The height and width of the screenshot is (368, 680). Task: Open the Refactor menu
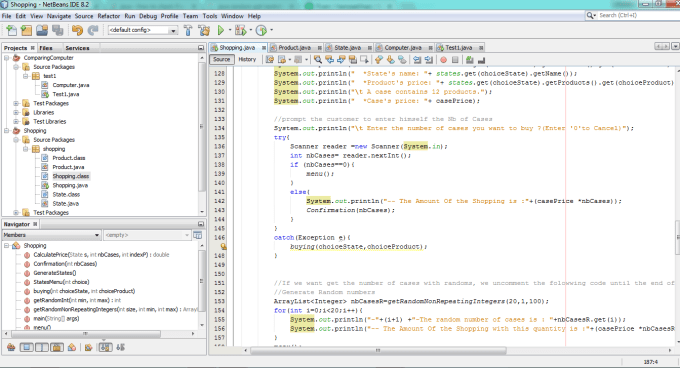108,16
